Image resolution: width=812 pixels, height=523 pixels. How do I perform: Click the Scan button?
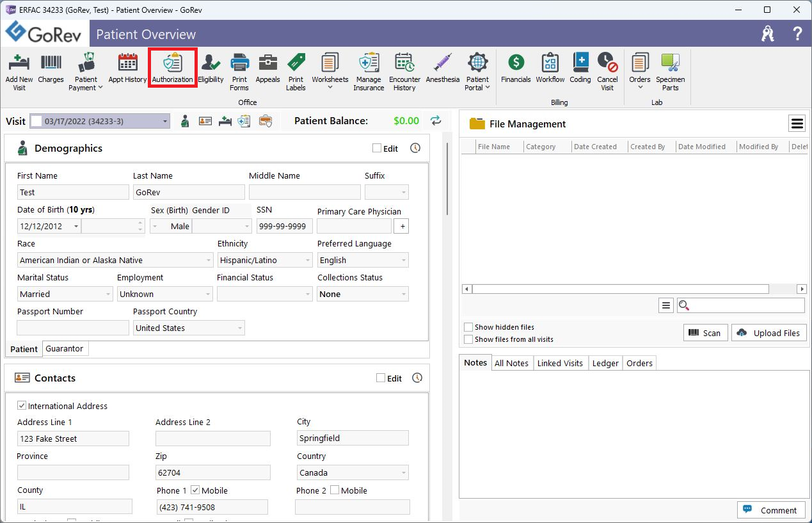[705, 333]
